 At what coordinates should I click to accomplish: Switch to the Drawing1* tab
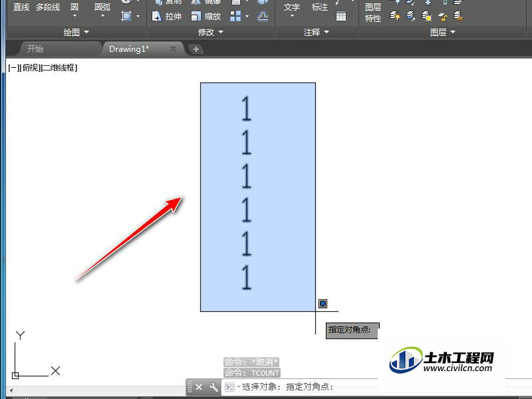pyautogui.click(x=129, y=49)
